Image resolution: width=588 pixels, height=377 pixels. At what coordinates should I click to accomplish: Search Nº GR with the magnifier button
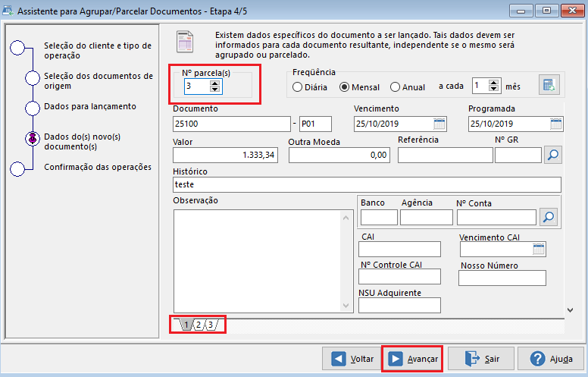(553, 155)
